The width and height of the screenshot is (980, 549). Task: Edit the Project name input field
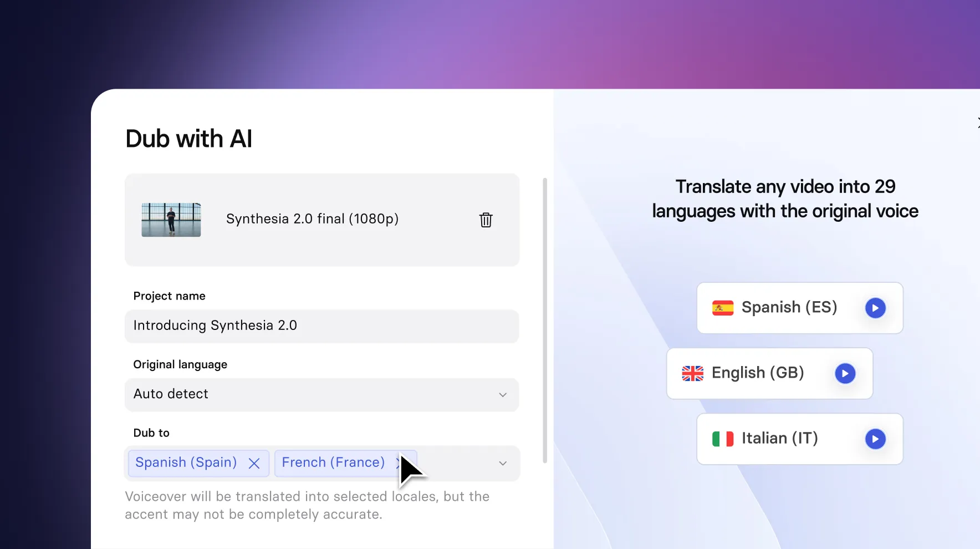(322, 326)
